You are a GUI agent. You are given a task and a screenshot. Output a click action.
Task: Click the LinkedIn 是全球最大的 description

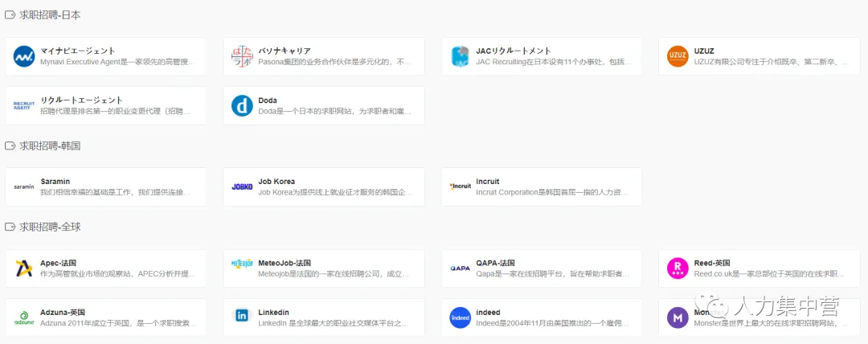tap(334, 323)
